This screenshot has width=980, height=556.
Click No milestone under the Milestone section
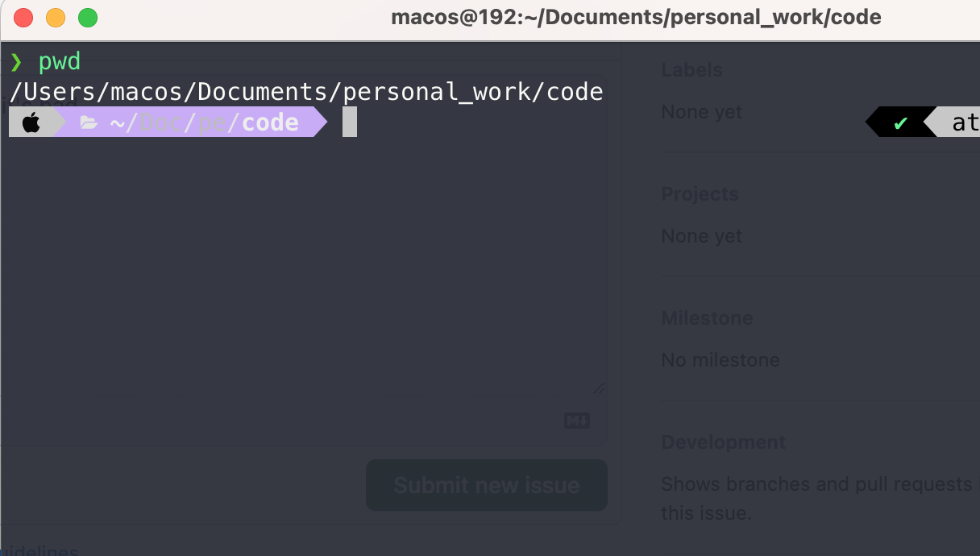720,359
